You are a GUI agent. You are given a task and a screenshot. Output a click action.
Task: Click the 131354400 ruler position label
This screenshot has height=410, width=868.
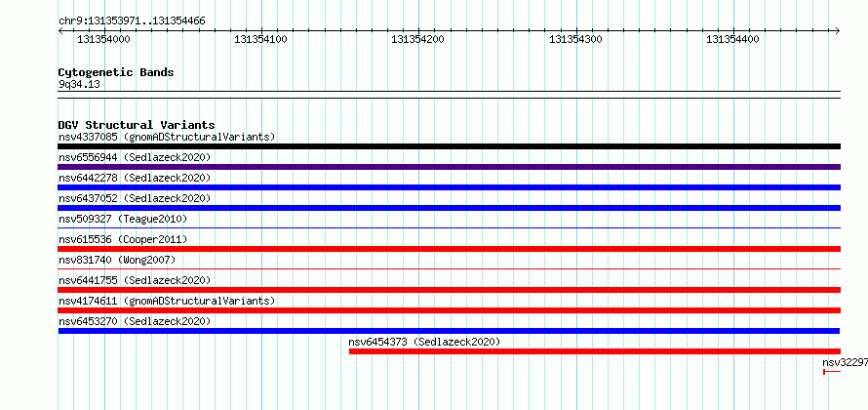pyautogui.click(x=733, y=39)
